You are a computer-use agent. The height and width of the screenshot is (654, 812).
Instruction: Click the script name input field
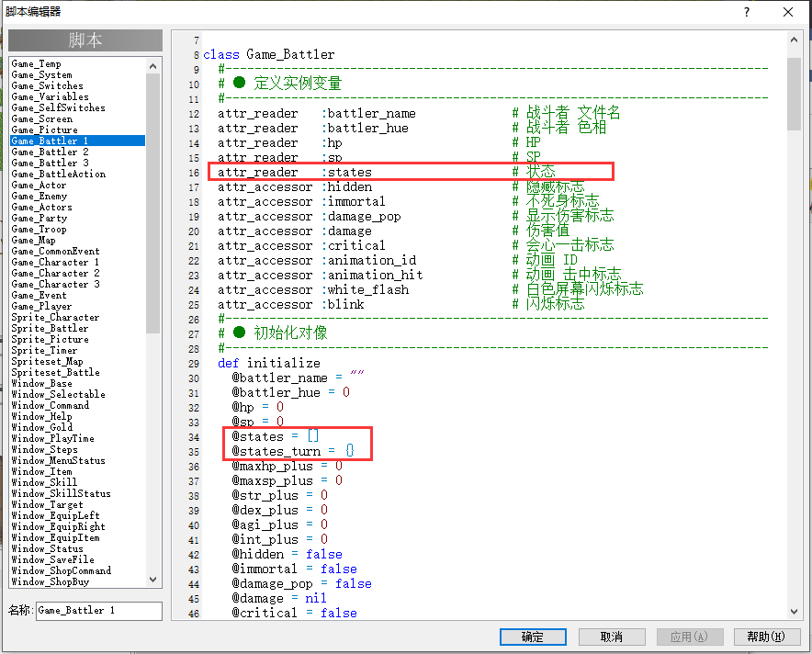pyautogui.click(x=99, y=611)
